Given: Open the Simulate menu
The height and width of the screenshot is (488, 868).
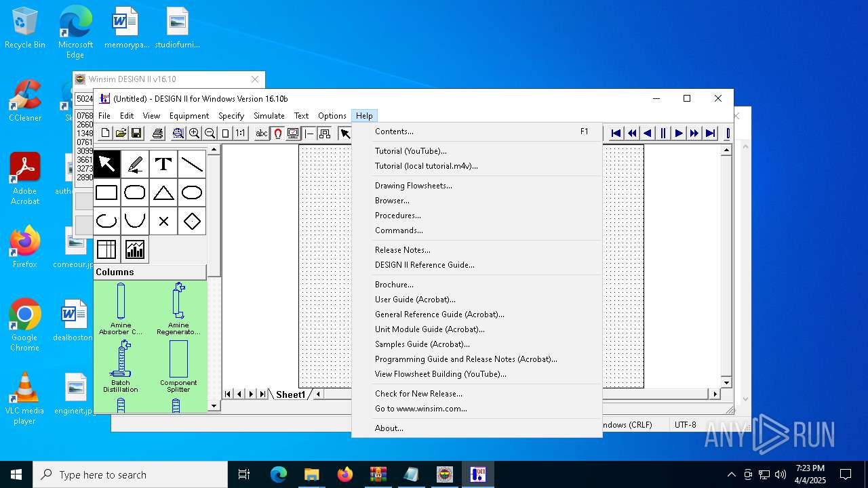Looking at the screenshot, I should pos(269,116).
